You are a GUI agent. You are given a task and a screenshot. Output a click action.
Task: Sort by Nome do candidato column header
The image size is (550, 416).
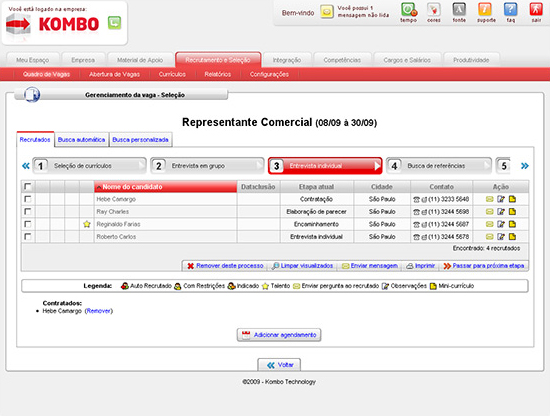click(x=166, y=187)
